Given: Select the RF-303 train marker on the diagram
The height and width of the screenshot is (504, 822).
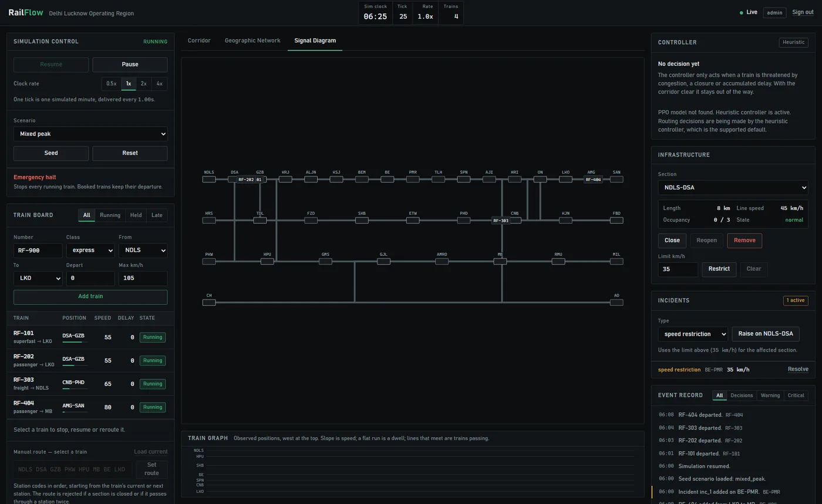Looking at the screenshot, I should [501, 221].
